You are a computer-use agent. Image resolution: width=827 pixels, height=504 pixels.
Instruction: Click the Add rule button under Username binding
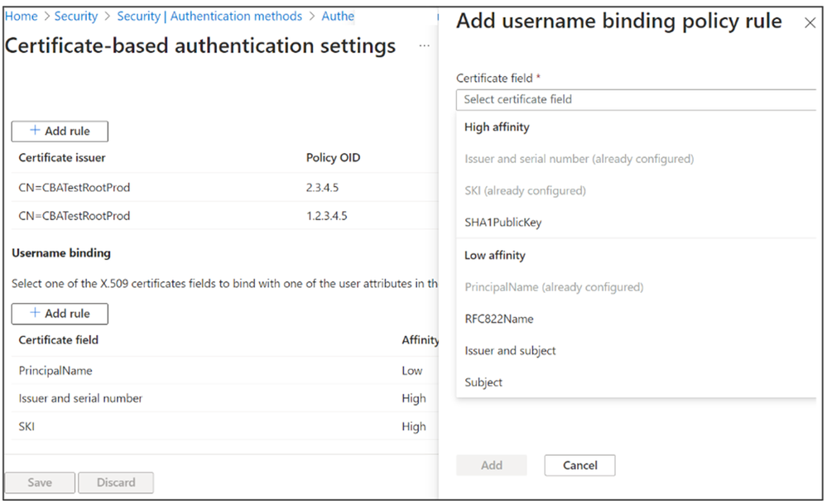click(60, 314)
